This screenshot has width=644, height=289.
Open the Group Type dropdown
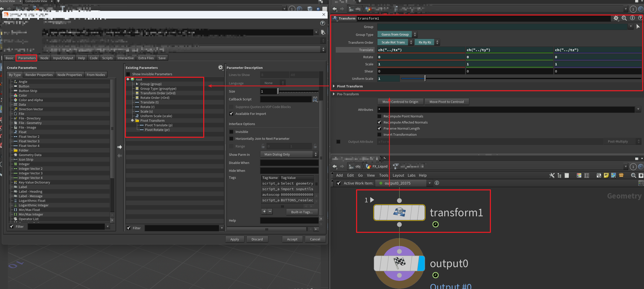coord(397,34)
